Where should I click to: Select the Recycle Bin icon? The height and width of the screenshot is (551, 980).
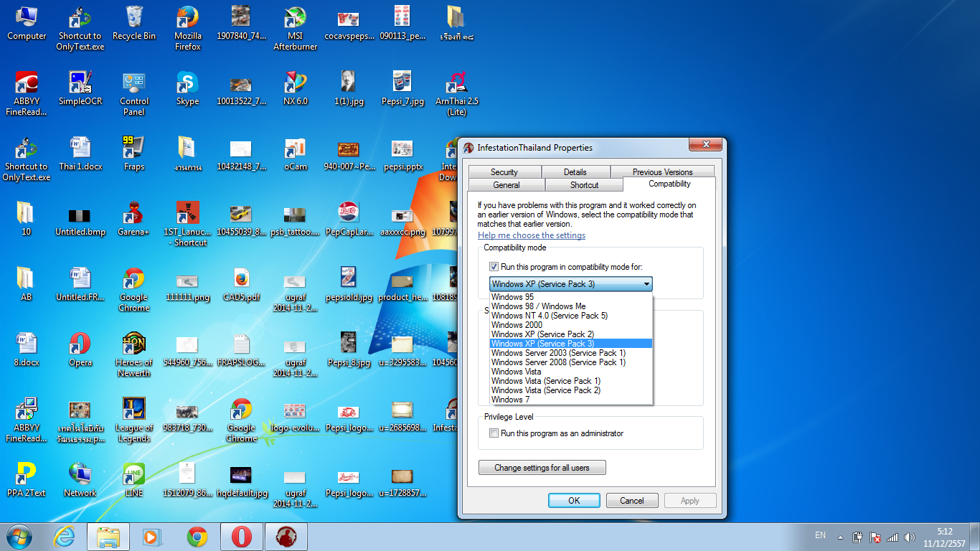click(x=134, y=24)
